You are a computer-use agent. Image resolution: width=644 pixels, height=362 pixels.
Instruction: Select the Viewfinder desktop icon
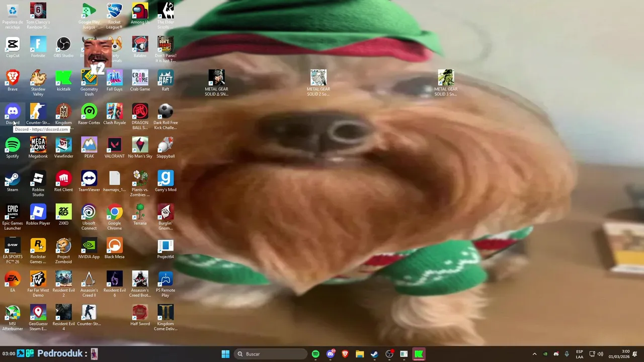point(63,148)
